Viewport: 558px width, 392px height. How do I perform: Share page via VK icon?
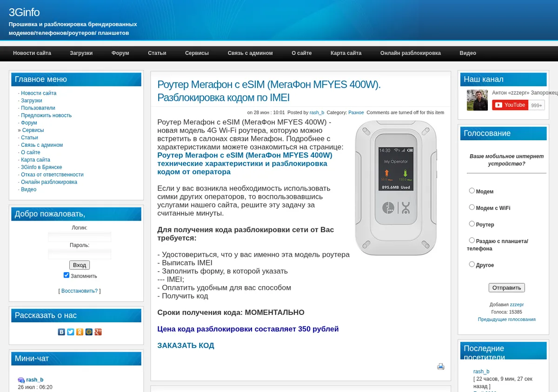pos(61,332)
